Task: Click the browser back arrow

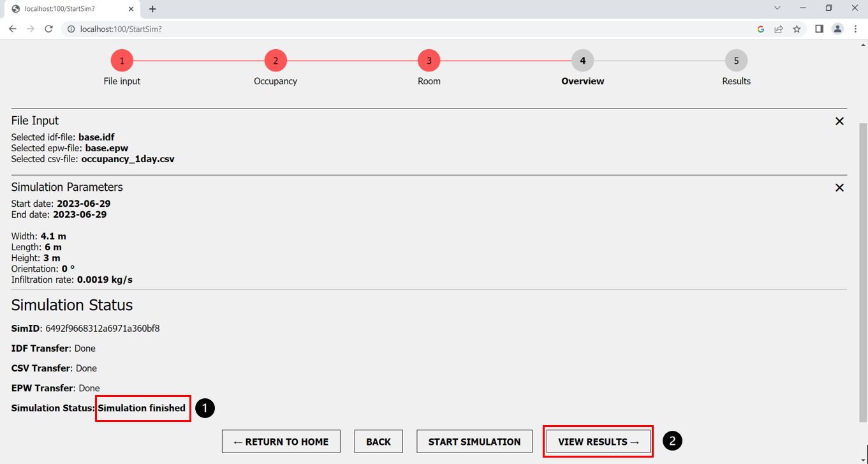Action: 13,29
